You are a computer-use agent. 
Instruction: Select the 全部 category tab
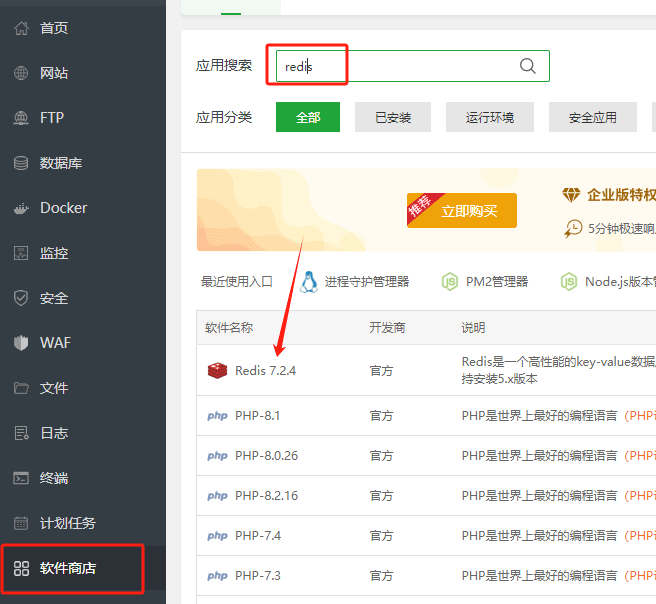[308, 117]
